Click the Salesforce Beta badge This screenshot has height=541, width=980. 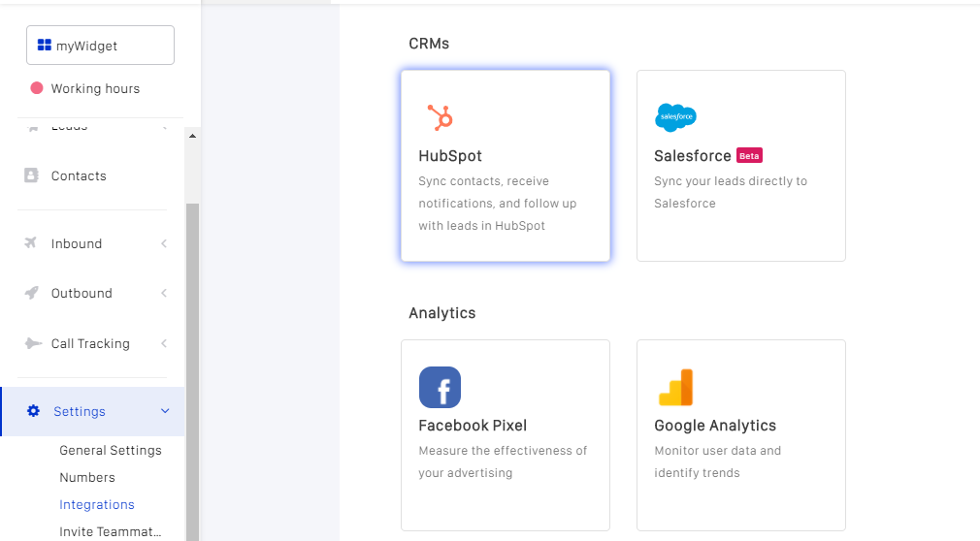click(749, 155)
